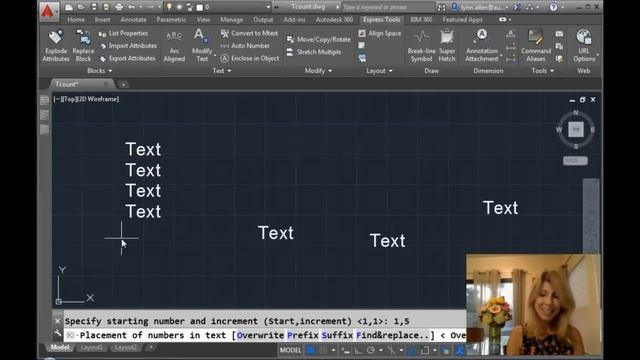Select Import Attributes command
The height and width of the screenshot is (360, 640).
[x=128, y=46]
